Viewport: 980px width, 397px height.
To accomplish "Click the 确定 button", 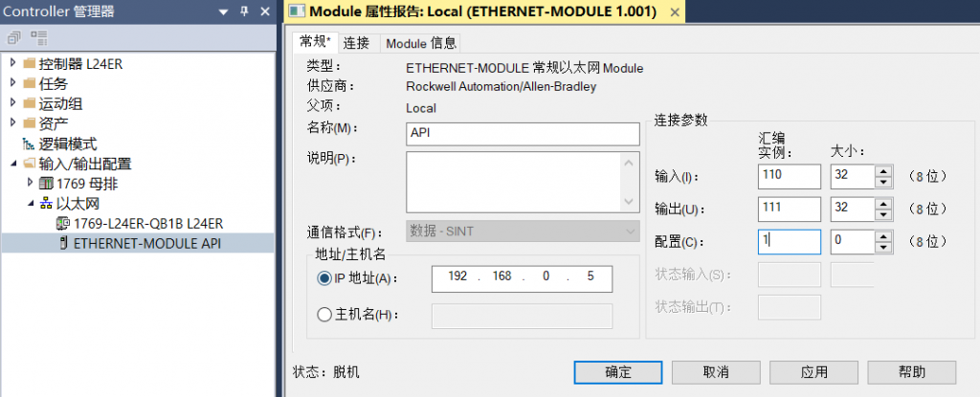I will tap(618, 372).
